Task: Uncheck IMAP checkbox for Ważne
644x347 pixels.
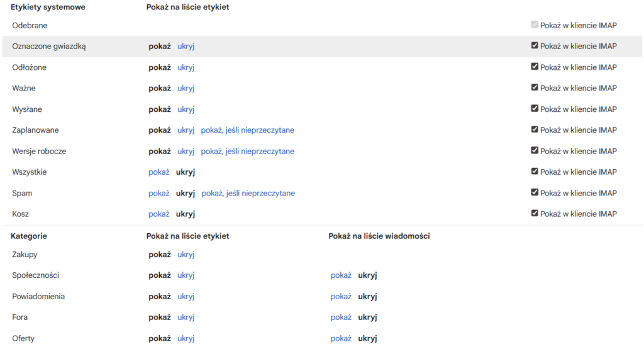Action: coord(535,87)
